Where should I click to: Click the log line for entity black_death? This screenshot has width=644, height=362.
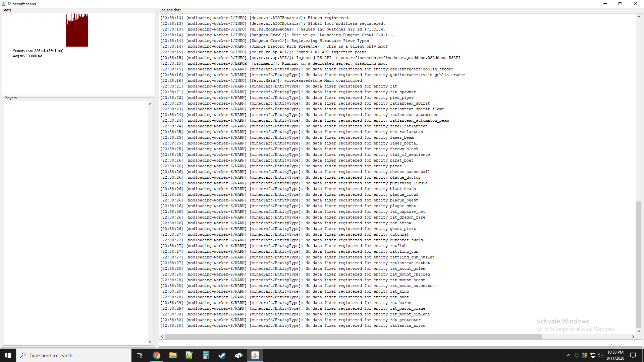(288, 189)
